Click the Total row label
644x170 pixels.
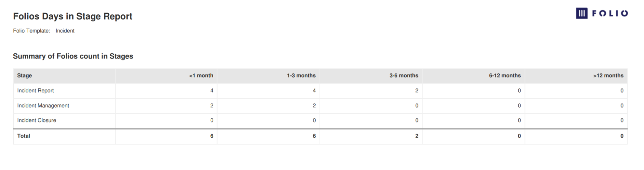[24, 136]
